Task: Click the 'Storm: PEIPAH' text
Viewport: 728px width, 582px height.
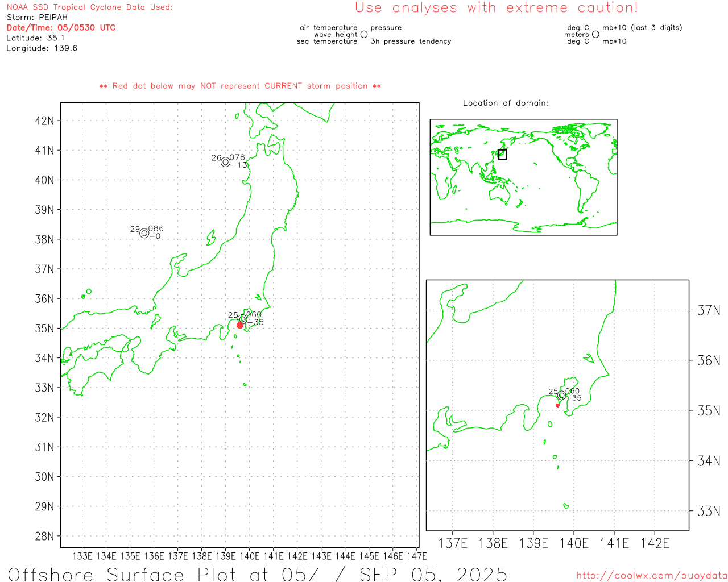Action: [37, 18]
